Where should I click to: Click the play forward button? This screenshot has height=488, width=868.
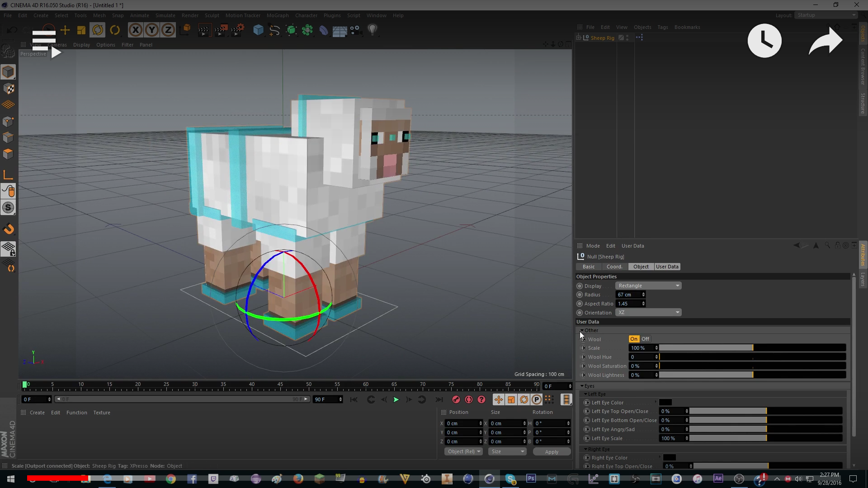click(396, 399)
